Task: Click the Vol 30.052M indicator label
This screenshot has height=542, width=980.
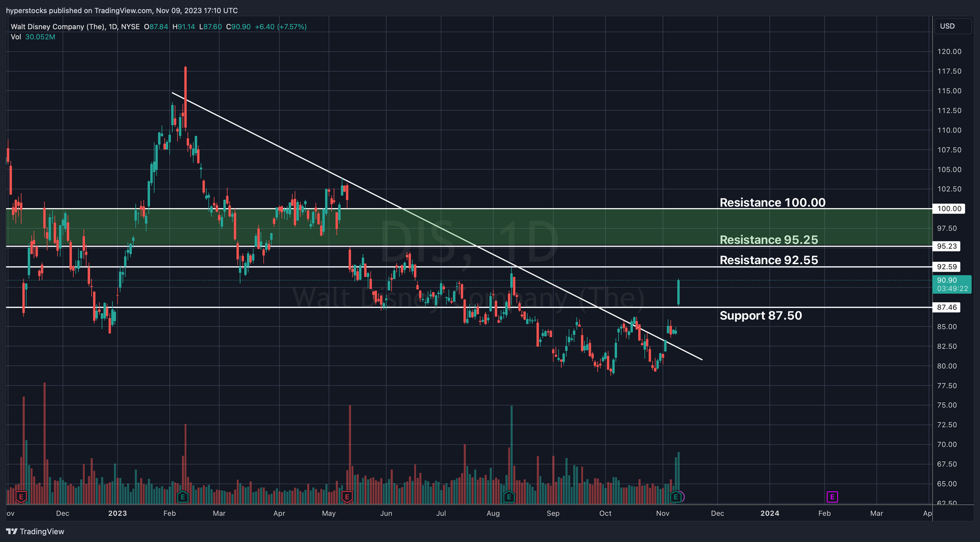Action: 33,37
